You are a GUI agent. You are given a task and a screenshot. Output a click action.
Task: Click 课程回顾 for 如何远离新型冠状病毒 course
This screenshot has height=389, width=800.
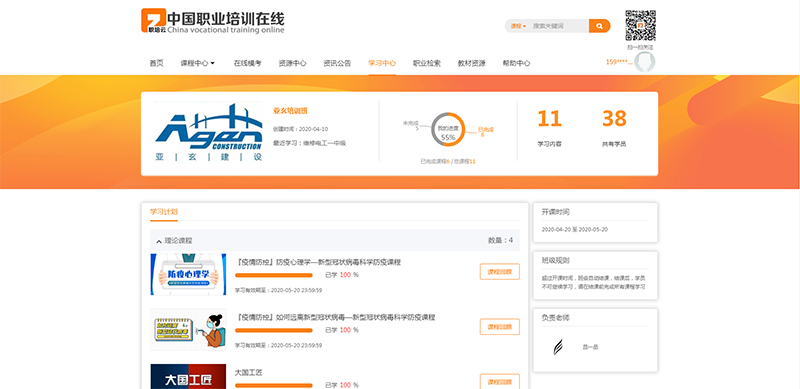[499, 327]
